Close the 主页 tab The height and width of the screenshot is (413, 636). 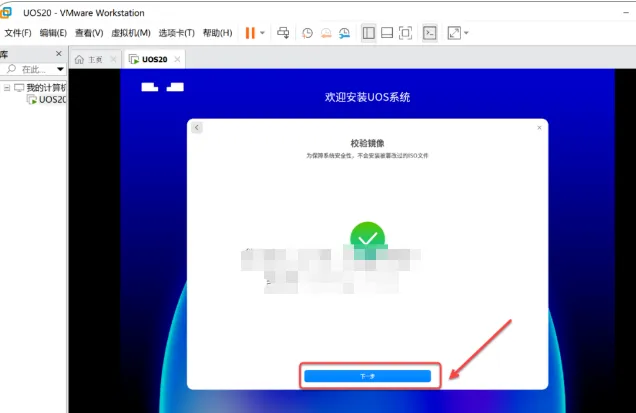113,60
